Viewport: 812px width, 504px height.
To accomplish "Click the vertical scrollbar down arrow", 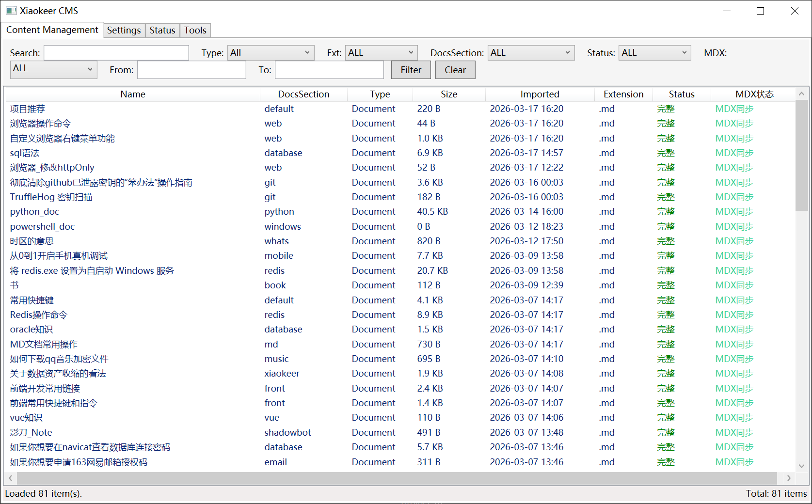I will pos(801,466).
